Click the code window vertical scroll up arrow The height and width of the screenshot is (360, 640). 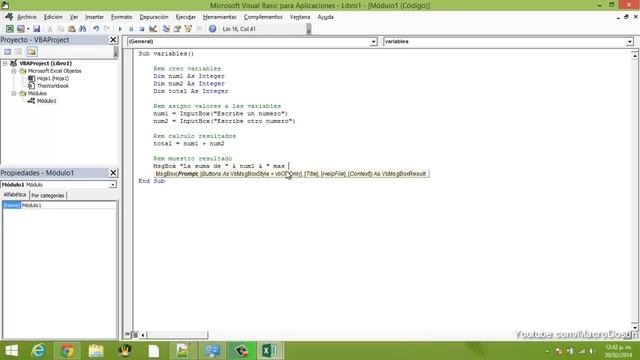[635, 55]
